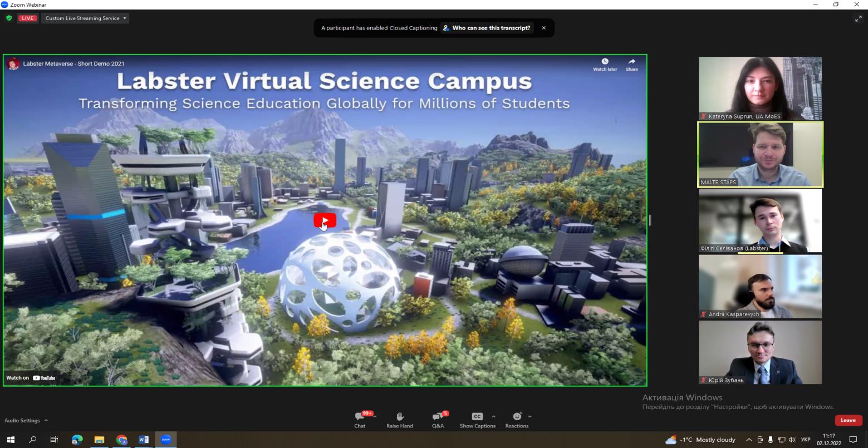Click Who can see this transcript?
The image size is (868, 448).
point(486,28)
